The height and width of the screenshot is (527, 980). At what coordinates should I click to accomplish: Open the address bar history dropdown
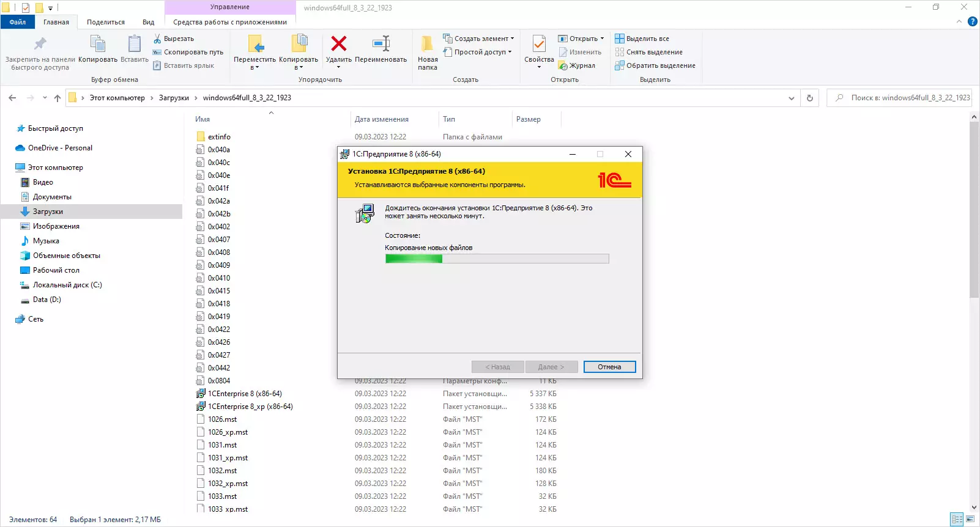point(792,98)
